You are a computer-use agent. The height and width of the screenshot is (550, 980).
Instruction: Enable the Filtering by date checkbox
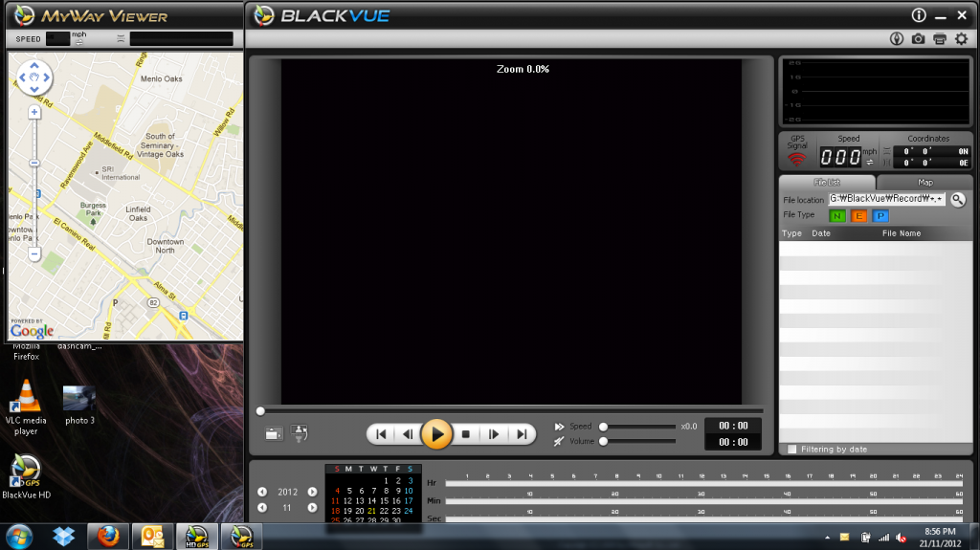click(791, 449)
